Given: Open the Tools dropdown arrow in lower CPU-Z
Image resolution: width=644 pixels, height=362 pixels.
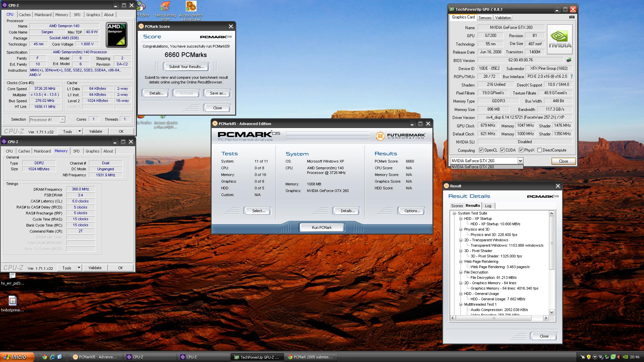Looking at the screenshot, I should pos(79,268).
